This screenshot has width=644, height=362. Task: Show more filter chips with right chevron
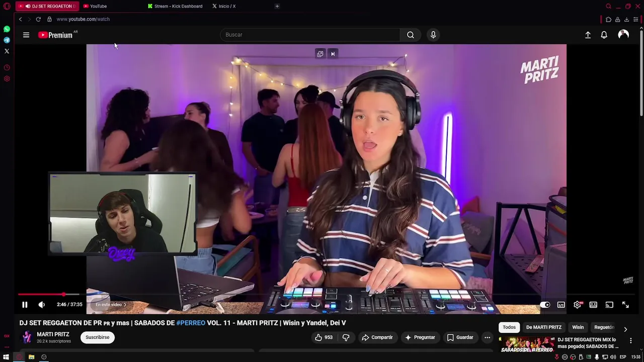pyautogui.click(x=625, y=329)
